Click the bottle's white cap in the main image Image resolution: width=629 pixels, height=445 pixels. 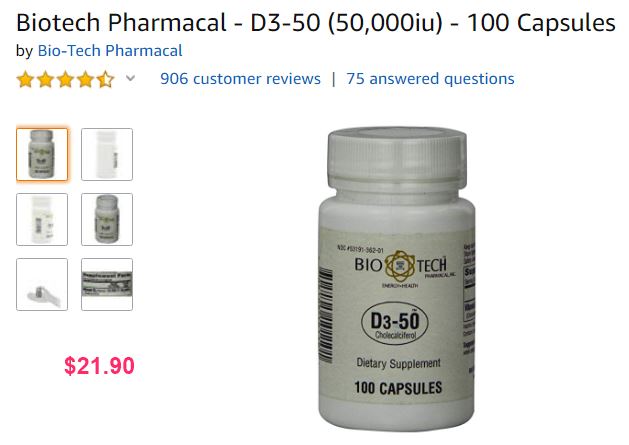tap(397, 158)
